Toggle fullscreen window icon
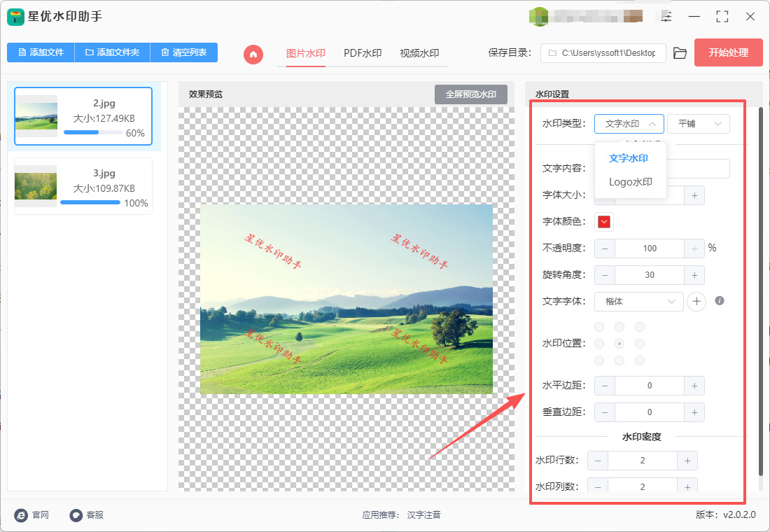 click(x=722, y=17)
